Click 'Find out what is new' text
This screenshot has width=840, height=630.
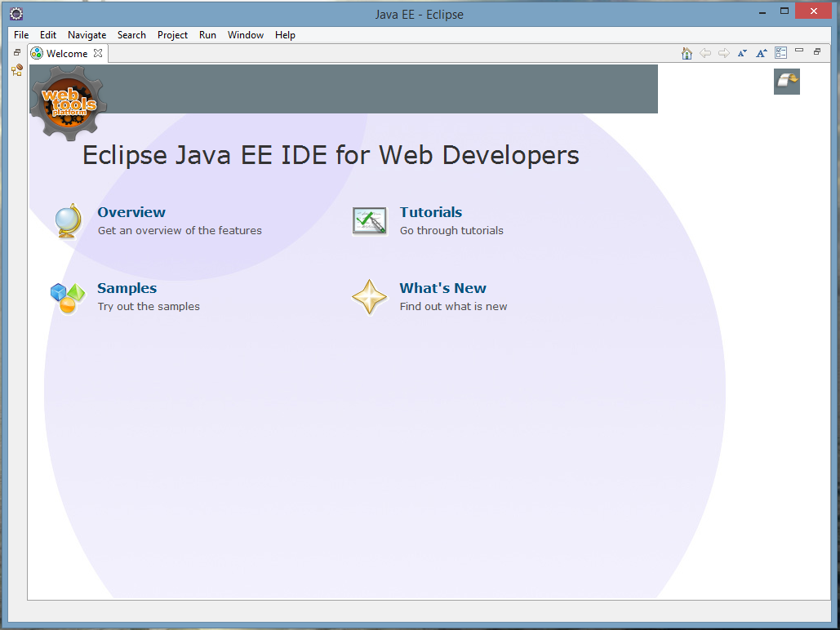click(x=453, y=306)
